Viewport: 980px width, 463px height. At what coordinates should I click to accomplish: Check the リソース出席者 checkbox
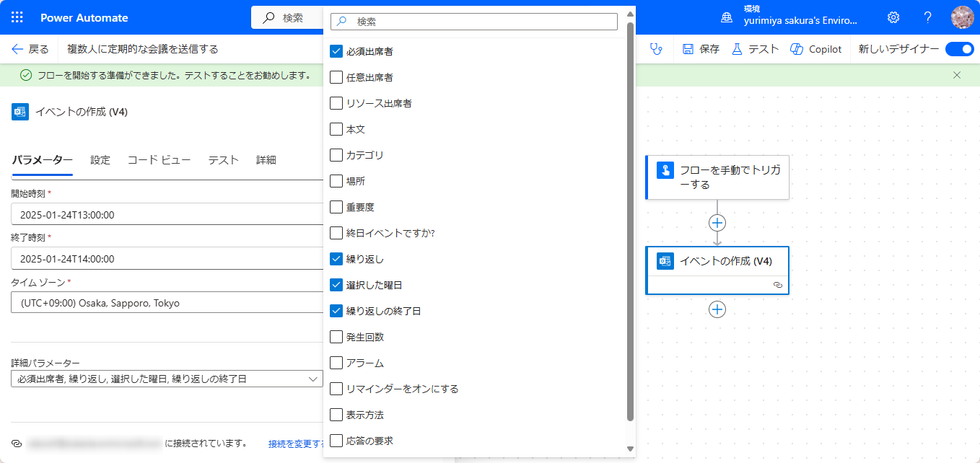(x=336, y=103)
